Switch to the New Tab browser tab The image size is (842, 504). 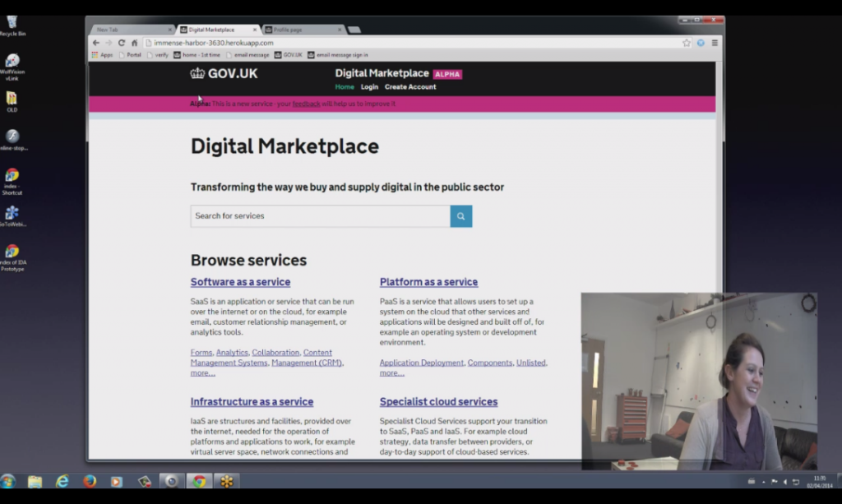[x=131, y=30]
